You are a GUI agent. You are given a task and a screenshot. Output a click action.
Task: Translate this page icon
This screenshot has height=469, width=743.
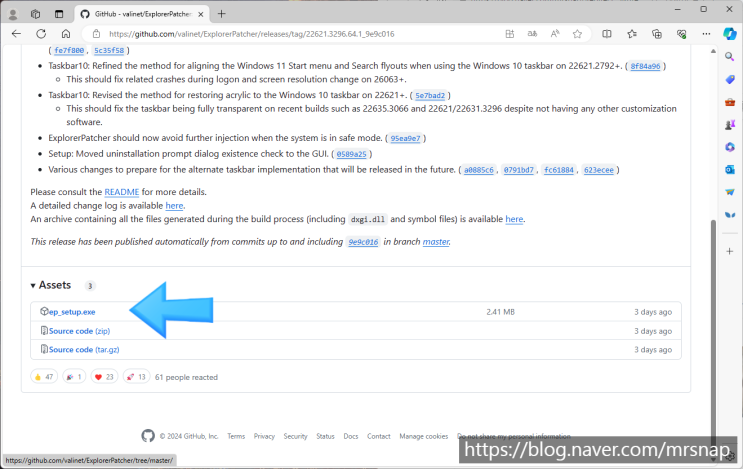coord(533,34)
